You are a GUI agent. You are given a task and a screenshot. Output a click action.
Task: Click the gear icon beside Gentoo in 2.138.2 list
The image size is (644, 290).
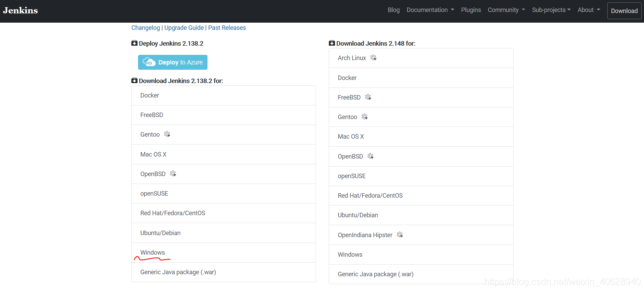pos(167,134)
